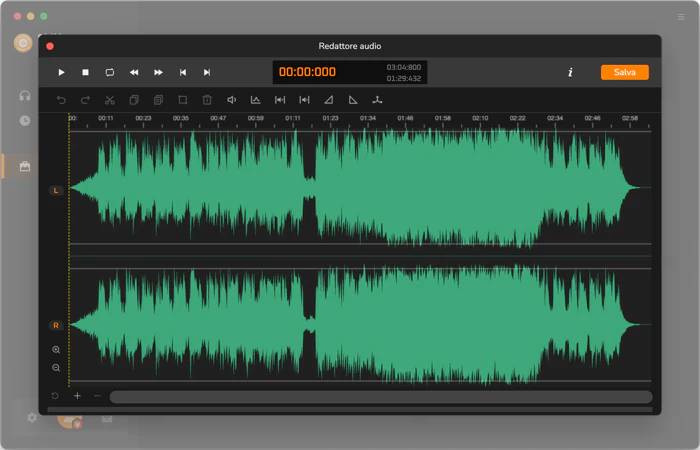Click the 02:46 mark on the ruler
The width and height of the screenshot is (700, 450).
(592, 118)
